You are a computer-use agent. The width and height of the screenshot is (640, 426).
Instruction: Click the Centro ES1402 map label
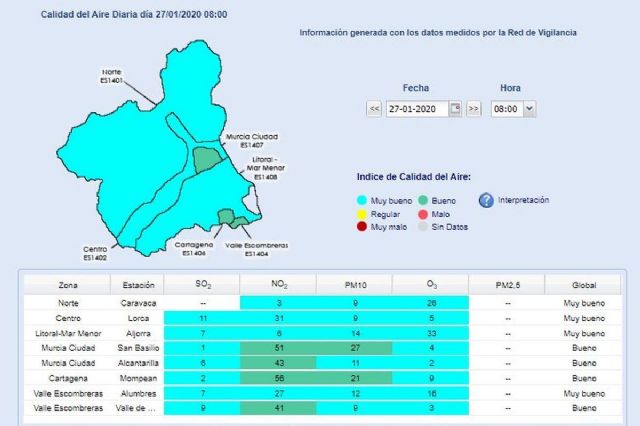95,254
